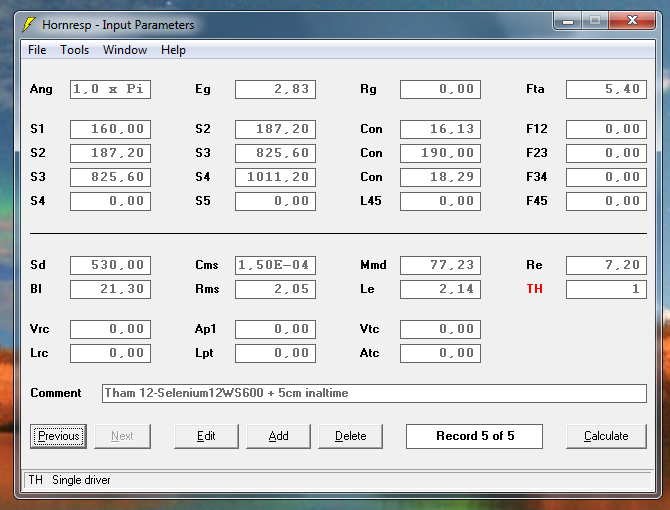Select the Lrc input field

point(110,353)
